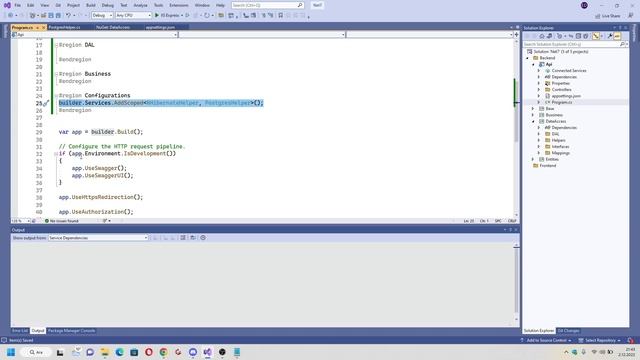Open Properties wrench icon in Solution Explorer
The height and width of the screenshot is (360, 640).
click(x=609, y=36)
